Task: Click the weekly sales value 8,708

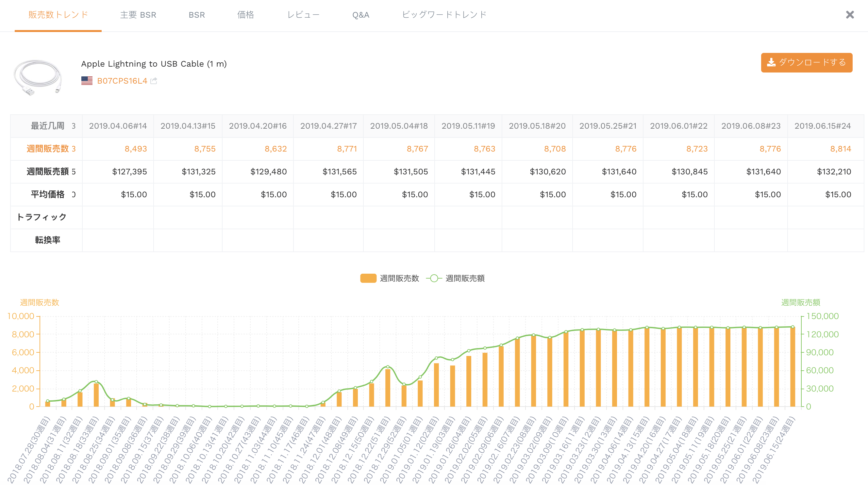Action: click(x=555, y=149)
